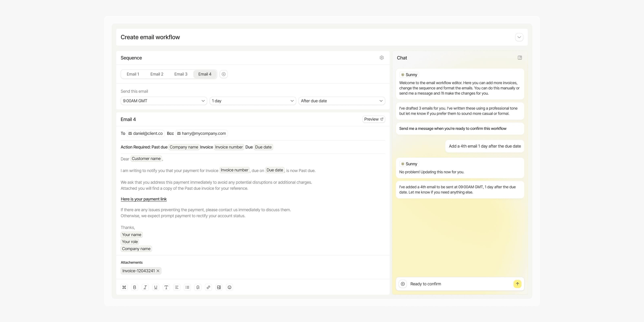Open the After due date dropdown
The height and width of the screenshot is (322, 644).
tap(342, 101)
